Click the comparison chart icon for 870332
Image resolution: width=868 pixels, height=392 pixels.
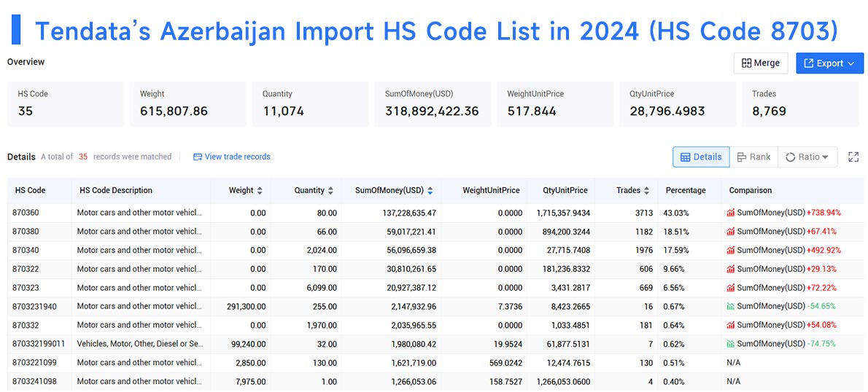pyautogui.click(x=731, y=324)
